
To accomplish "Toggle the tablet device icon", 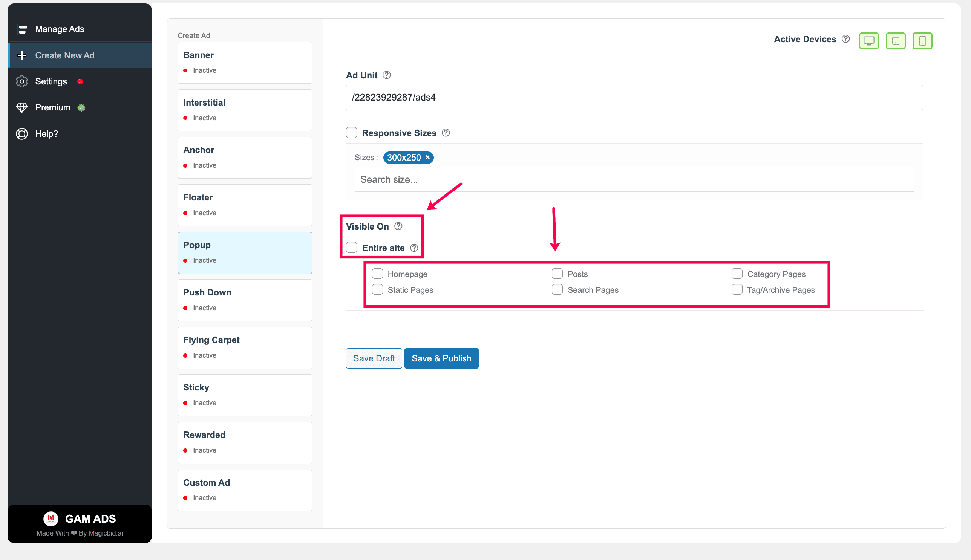I will (896, 41).
